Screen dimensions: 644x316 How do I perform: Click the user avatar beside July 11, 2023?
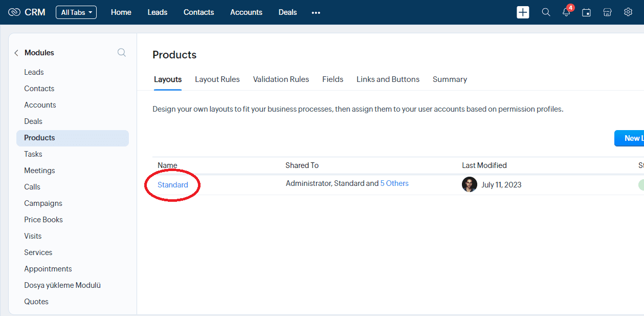point(469,184)
